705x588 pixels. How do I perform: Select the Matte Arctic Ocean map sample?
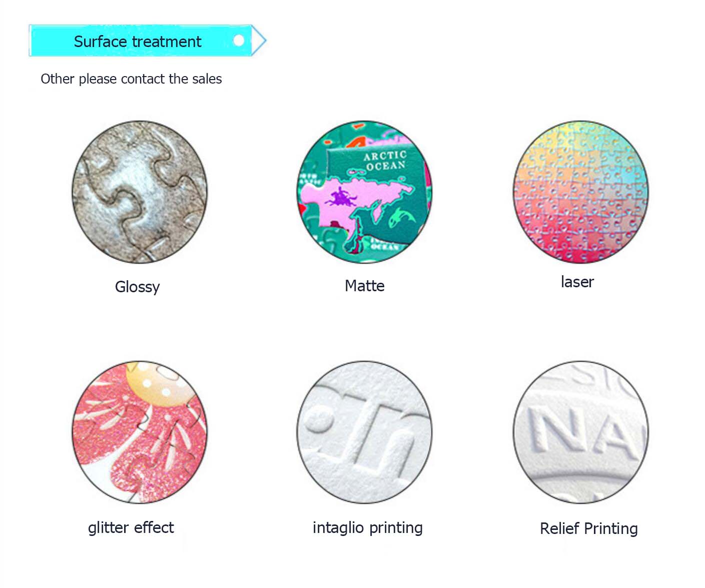tap(365, 192)
